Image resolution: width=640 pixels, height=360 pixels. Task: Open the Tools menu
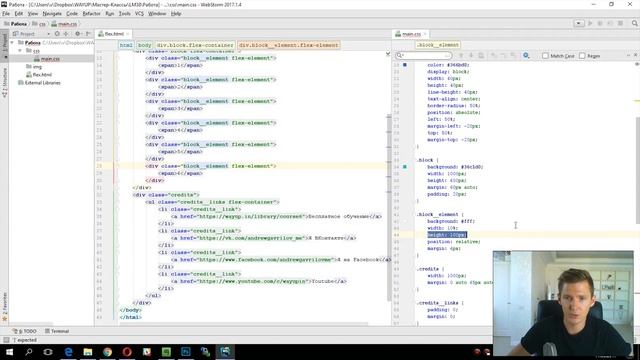[124, 13]
